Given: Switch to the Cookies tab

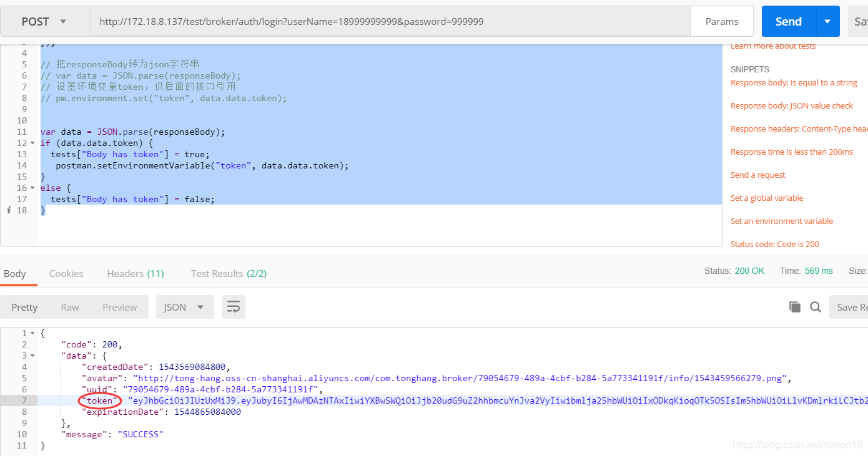Looking at the screenshot, I should click(x=66, y=273).
